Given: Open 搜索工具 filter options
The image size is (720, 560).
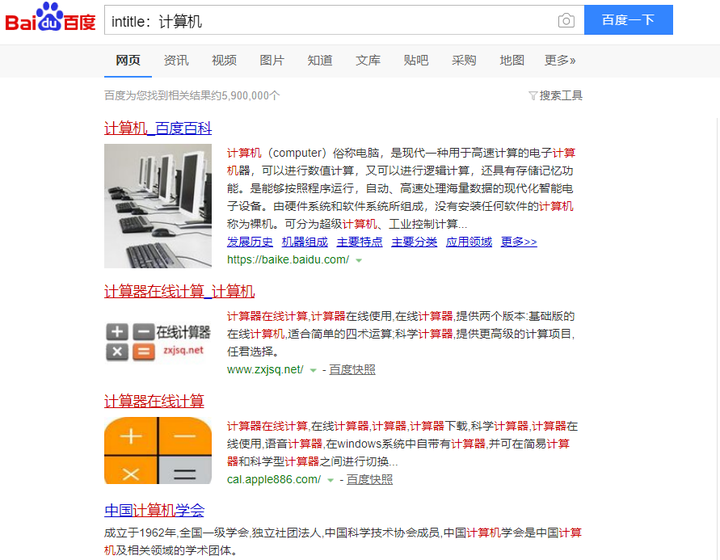Looking at the screenshot, I should point(556,95).
